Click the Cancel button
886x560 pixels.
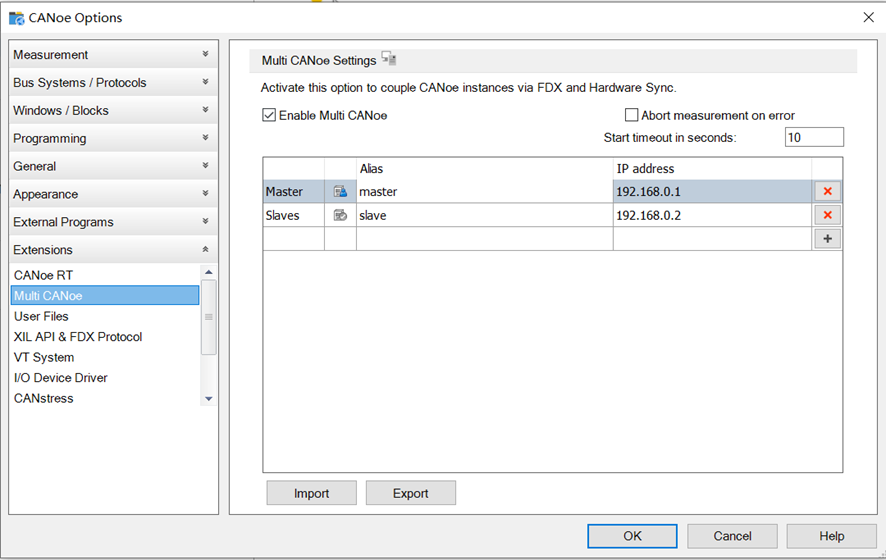(x=732, y=536)
